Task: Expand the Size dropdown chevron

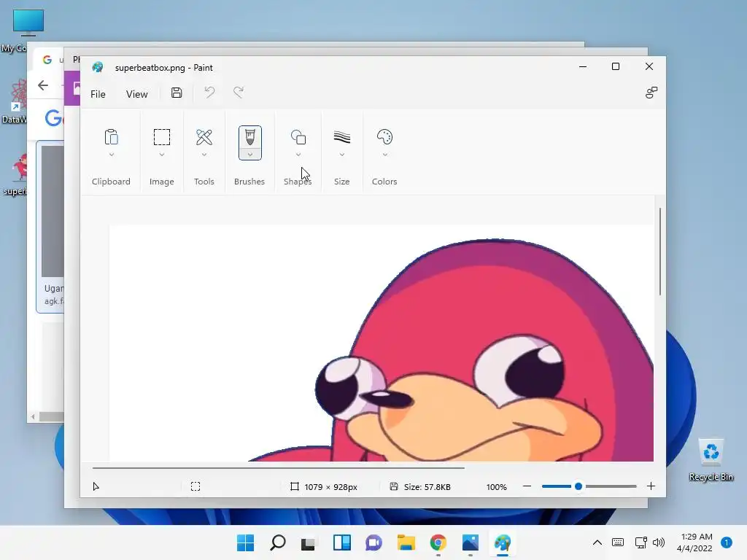Action: [x=342, y=155]
